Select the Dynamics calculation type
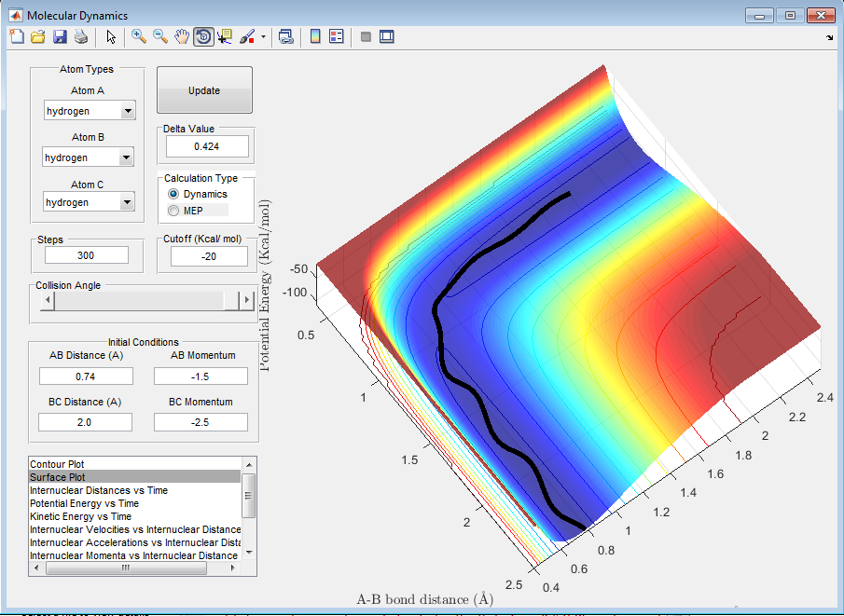The height and width of the screenshot is (616, 844). (x=173, y=194)
